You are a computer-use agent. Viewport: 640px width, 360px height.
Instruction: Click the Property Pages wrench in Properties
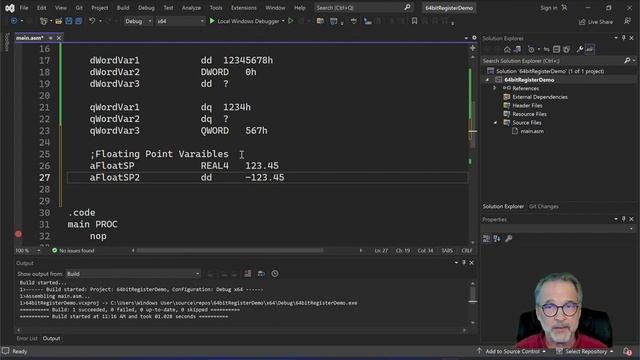coord(509,238)
